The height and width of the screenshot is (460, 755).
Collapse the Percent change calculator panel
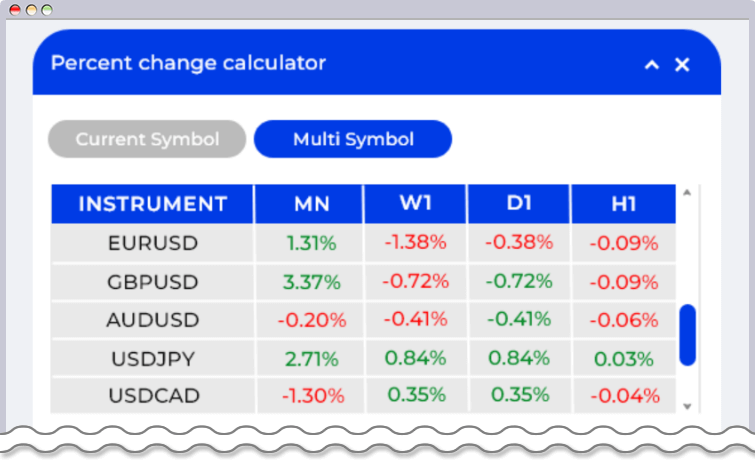coord(652,65)
